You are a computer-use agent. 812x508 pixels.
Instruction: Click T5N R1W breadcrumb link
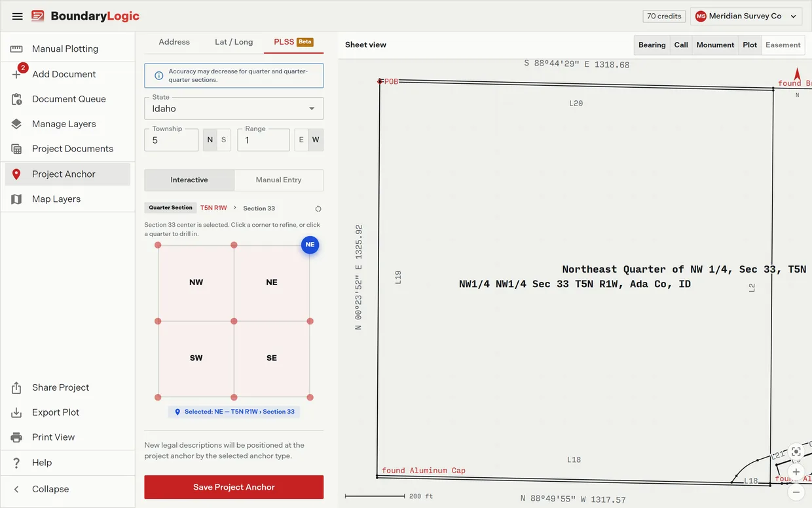click(213, 208)
